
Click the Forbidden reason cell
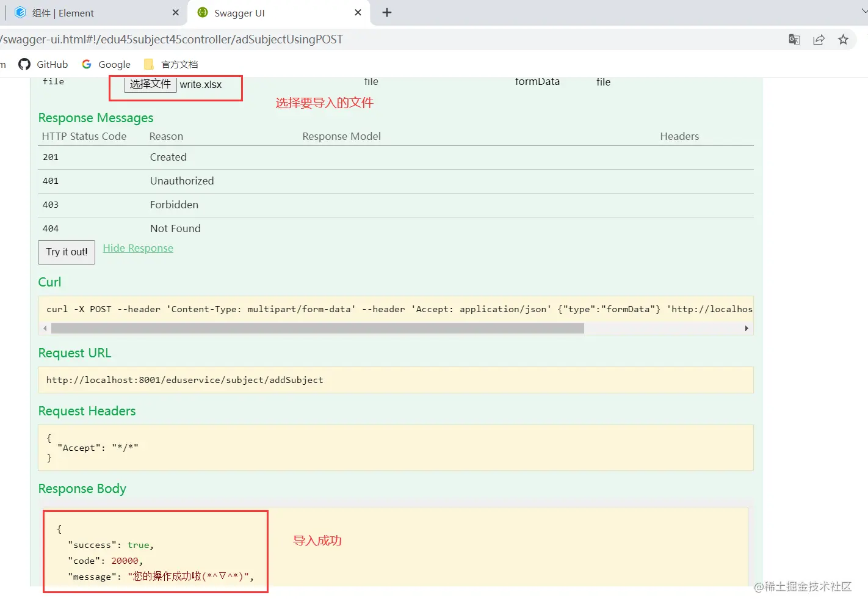pos(174,205)
